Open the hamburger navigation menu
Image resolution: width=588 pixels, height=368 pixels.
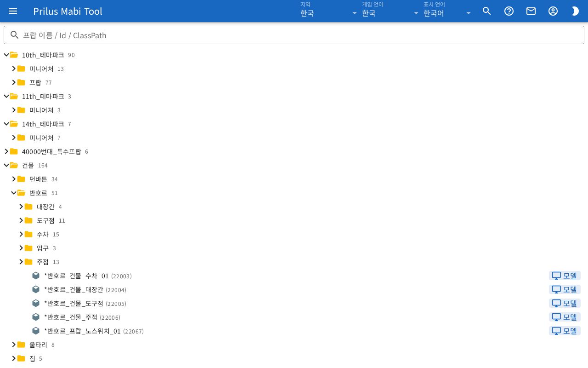pyautogui.click(x=13, y=11)
